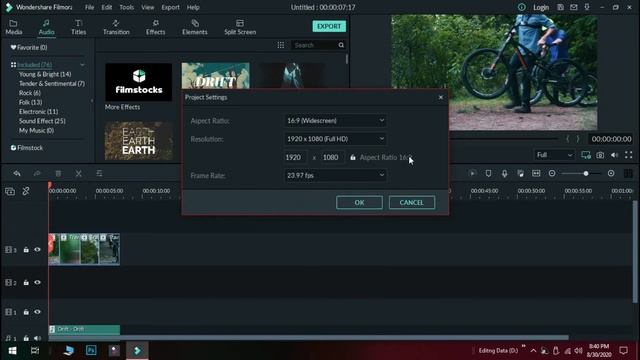Toggle visibility of video track 1
Screen dimensions: 640x360
coord(37,312)
